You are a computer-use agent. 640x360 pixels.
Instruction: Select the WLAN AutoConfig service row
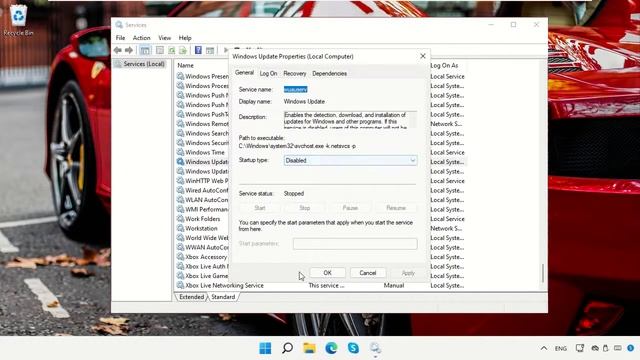tap(202, 200)
